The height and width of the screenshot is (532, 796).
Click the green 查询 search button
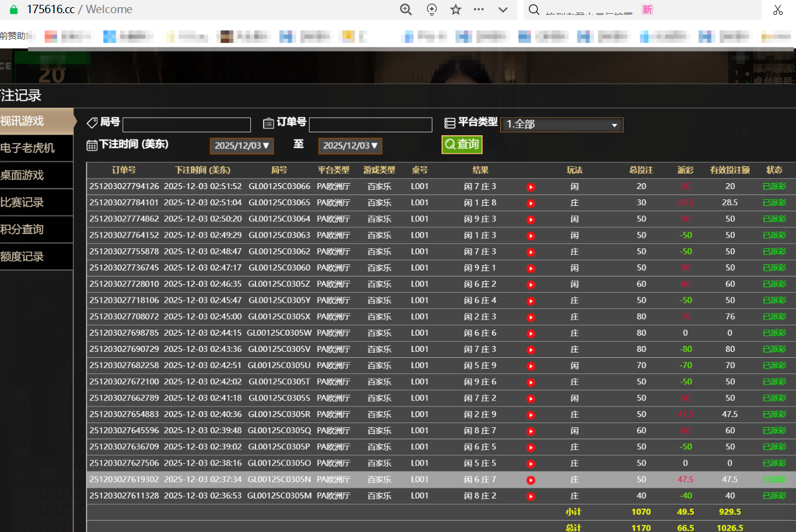462,144
